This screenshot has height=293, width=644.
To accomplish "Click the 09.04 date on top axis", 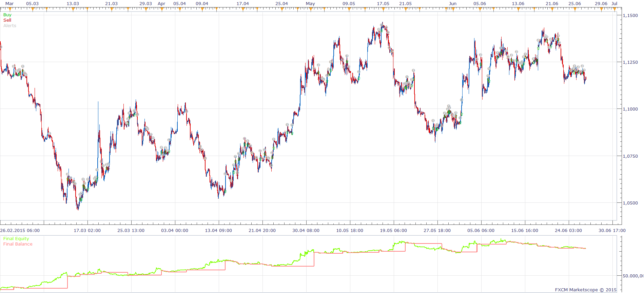I will (x=202, y=4).
